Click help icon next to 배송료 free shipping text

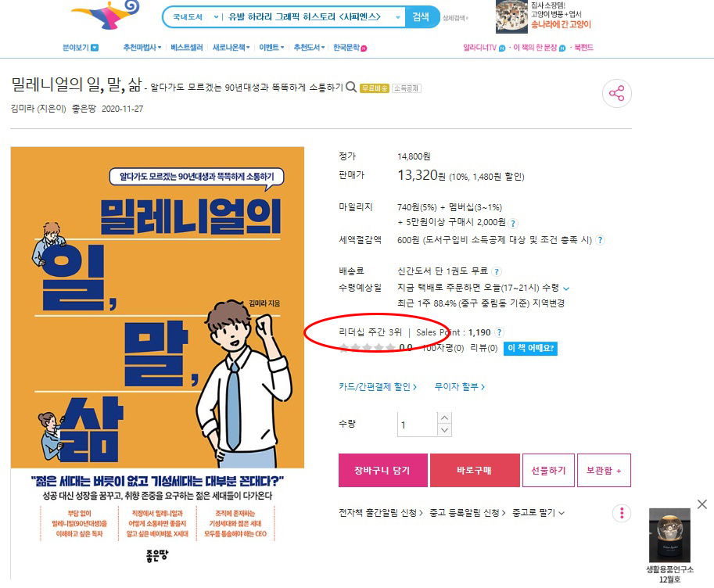[497, 271]
